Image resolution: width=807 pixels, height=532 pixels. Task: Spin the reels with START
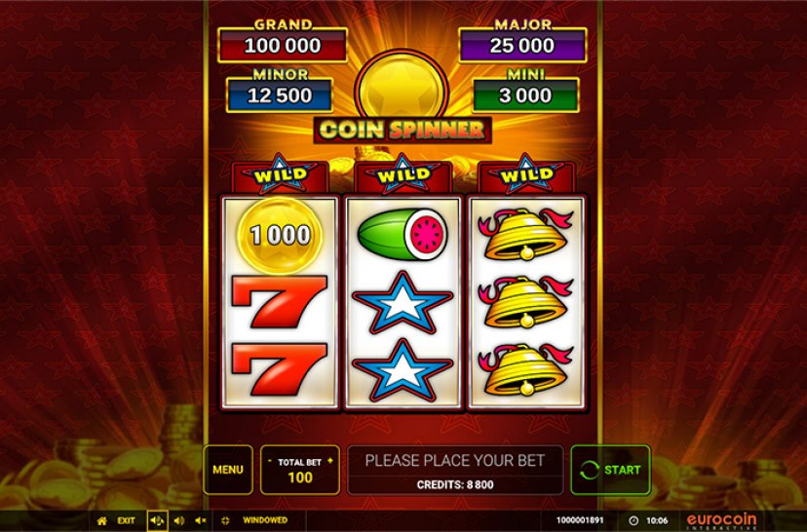click(610, 470)
